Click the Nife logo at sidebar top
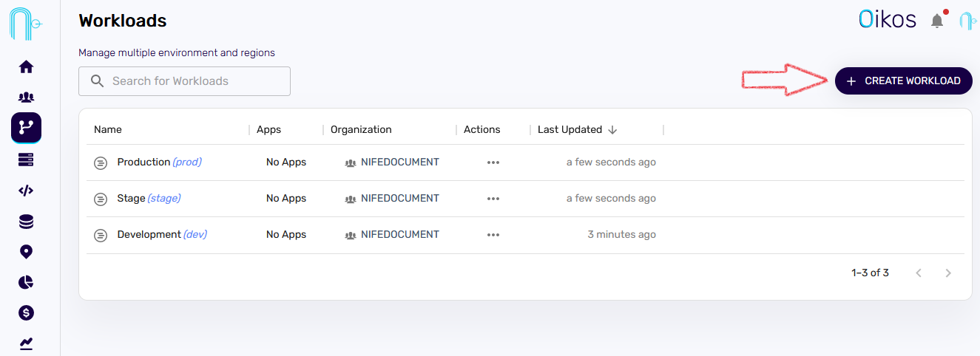The image size is (980, 356). pos(26,23)
